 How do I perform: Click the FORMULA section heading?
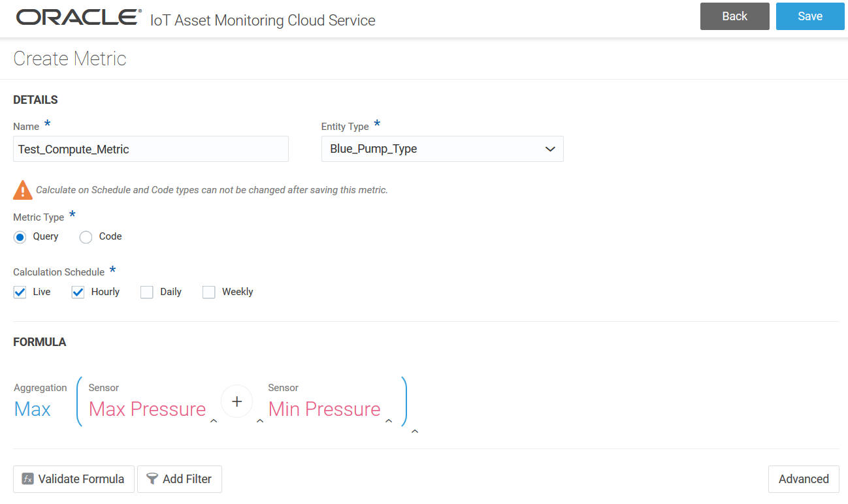click(40, 342)
